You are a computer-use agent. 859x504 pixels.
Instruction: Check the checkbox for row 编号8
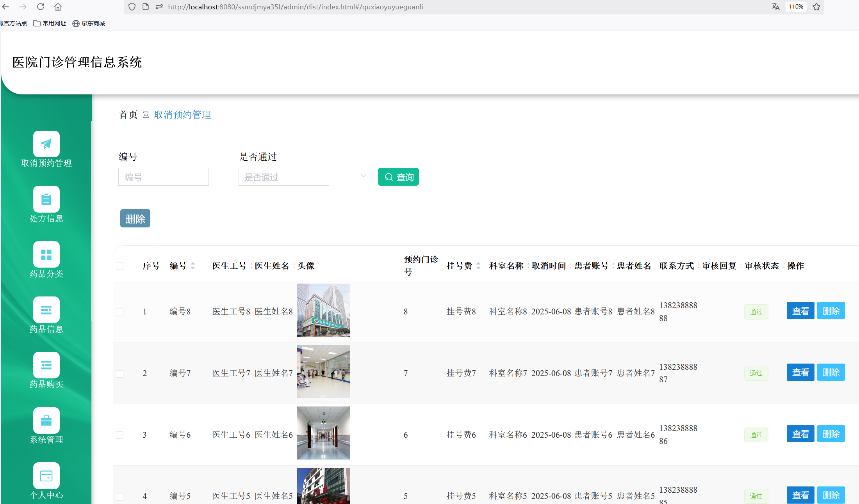pos(120,312)
